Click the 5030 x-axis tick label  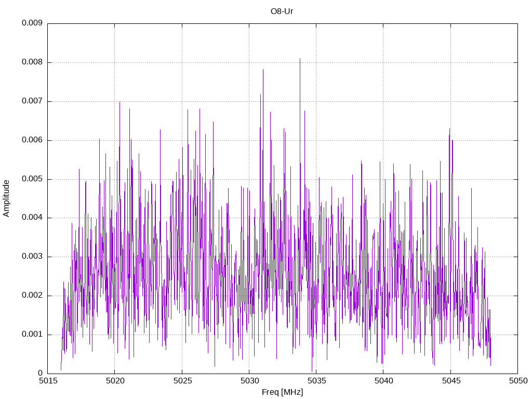[250, 381]
